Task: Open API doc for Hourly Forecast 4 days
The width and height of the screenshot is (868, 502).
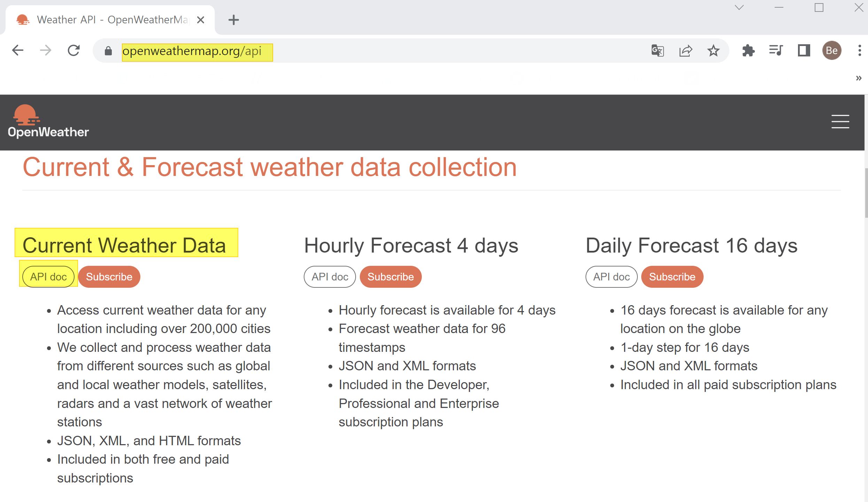Action: coord(330,277)
